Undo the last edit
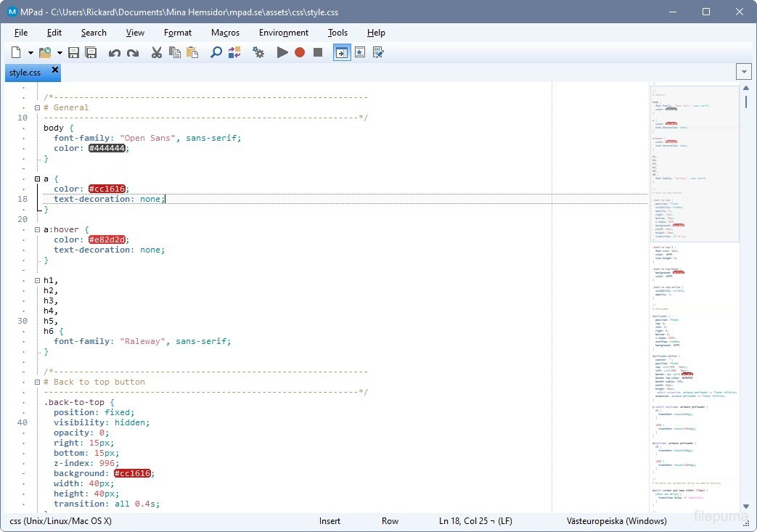Viewport: 757px width, 532px height. (114, 52)
